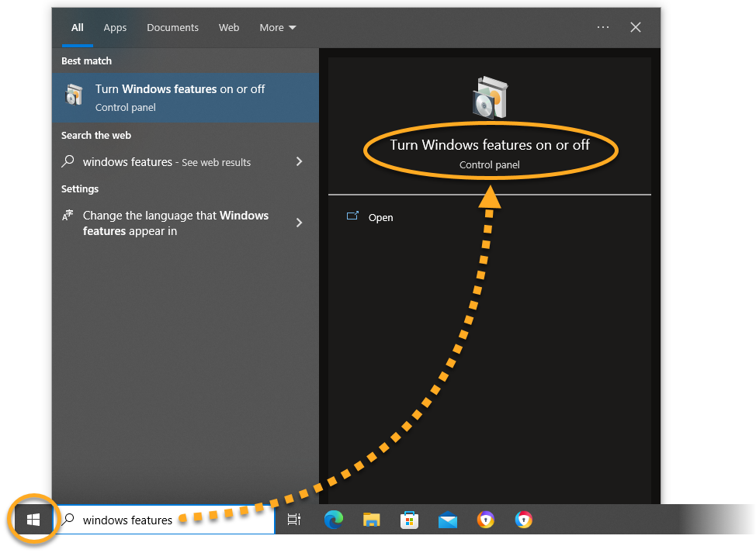
Task: Switch to the Documents tab
Action: (172, 27)
